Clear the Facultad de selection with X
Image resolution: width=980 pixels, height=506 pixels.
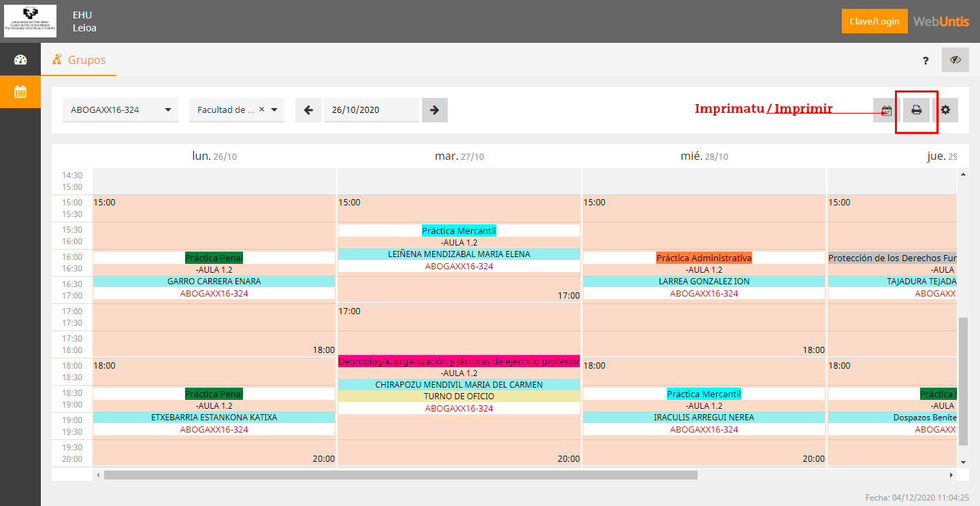pyautogui.click(x=262, y=110)
